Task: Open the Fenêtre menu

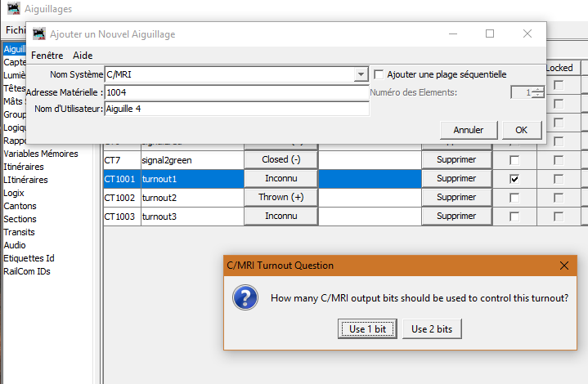Action: click(47, 56)
